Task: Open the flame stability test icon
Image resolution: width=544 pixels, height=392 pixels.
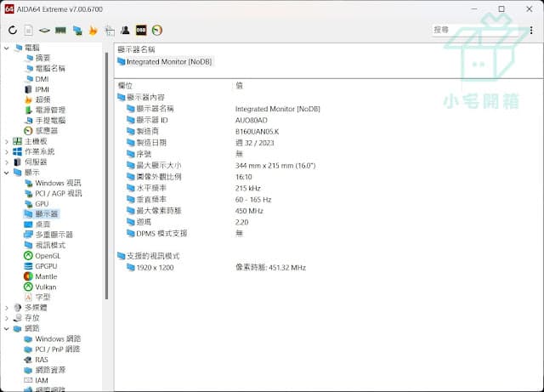Action: pos(93,31)
